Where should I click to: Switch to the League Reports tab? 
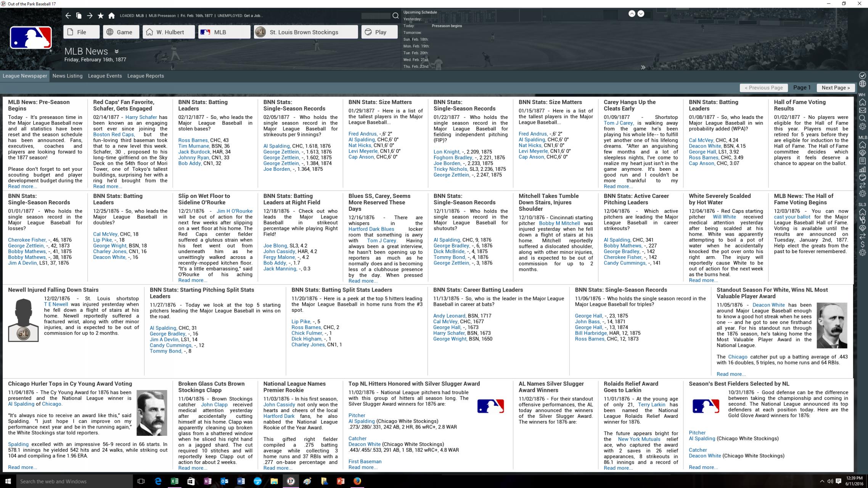(x=145, y=76)
